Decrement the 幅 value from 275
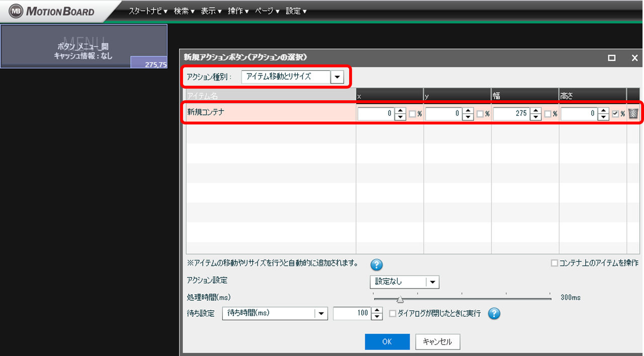This screenshot has width=644, height=356. 537,116
